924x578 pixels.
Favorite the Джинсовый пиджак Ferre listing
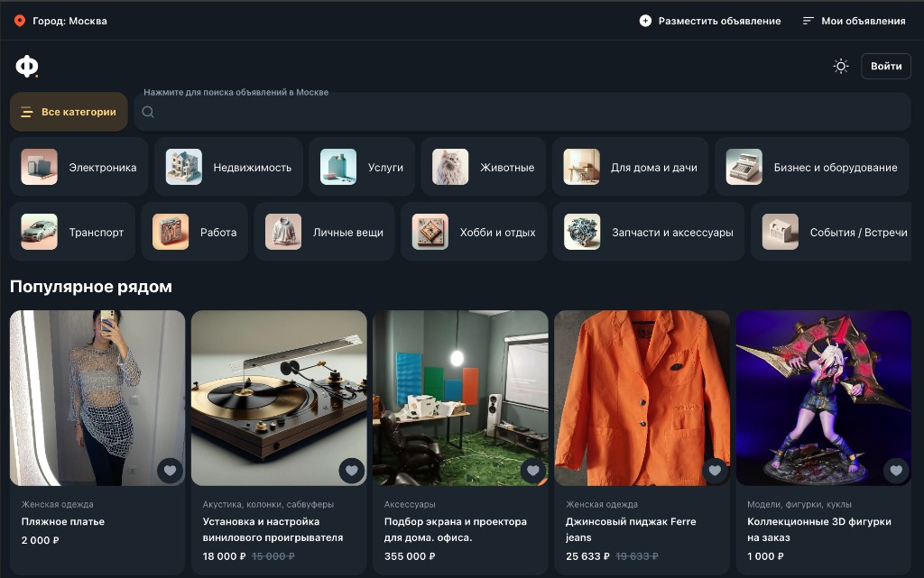pos(715,471)
